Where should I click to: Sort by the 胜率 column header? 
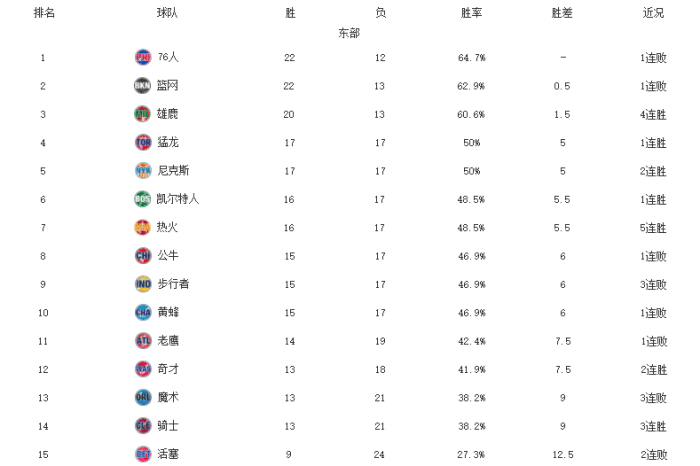[472, 13]
